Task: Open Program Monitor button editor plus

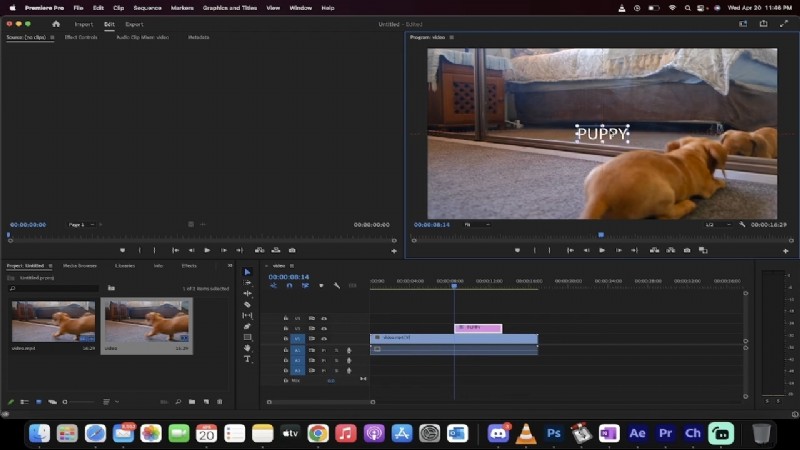Action: click(786, 251)
